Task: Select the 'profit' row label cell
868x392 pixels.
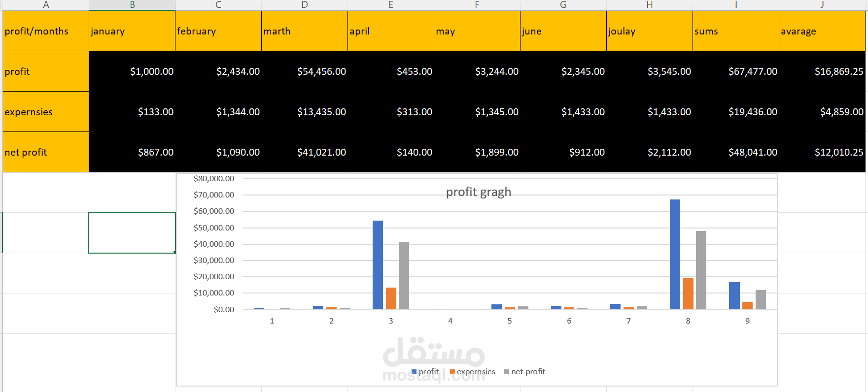Action: (46, 71)
